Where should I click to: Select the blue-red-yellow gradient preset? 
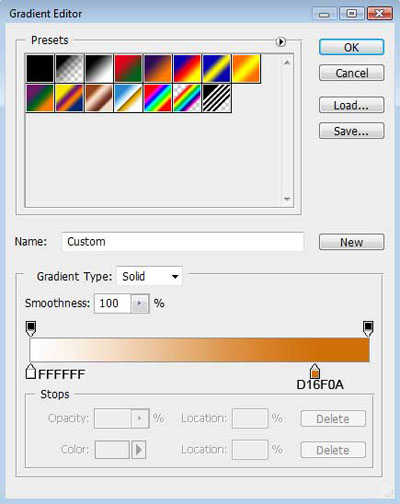(x=187, y=69)
